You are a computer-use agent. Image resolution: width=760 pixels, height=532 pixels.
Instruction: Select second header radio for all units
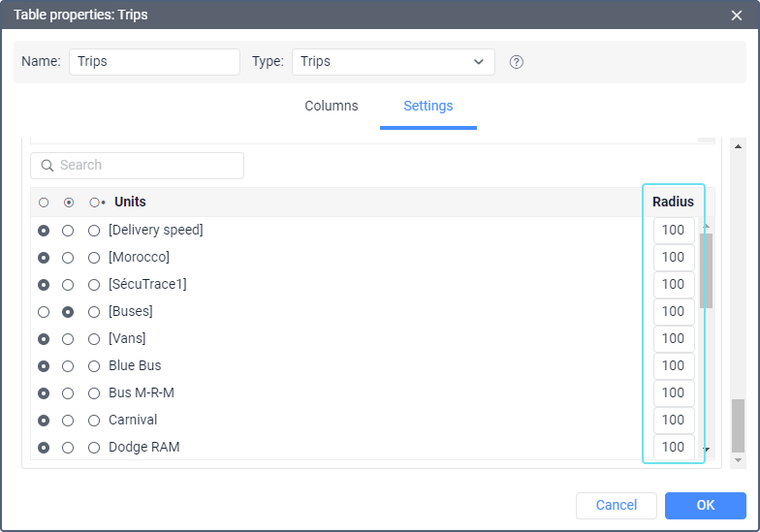click(69, 203)
